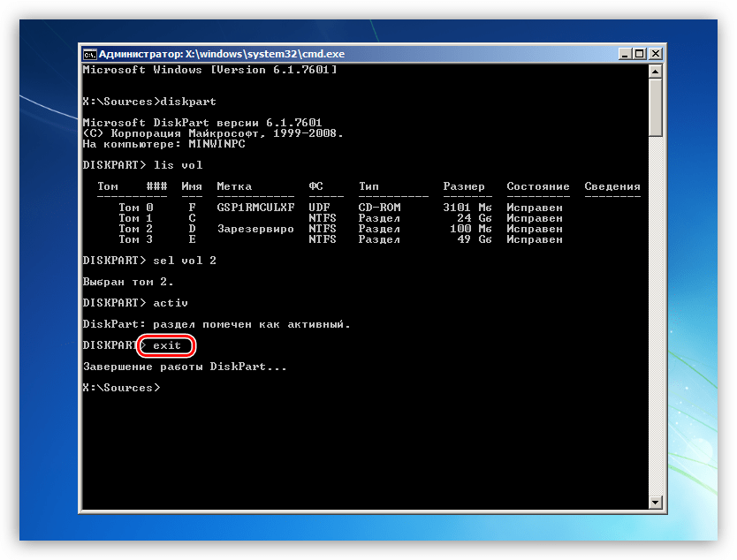Click the Зарезервиро volume label
737x560 pixels.
point(255,230)
